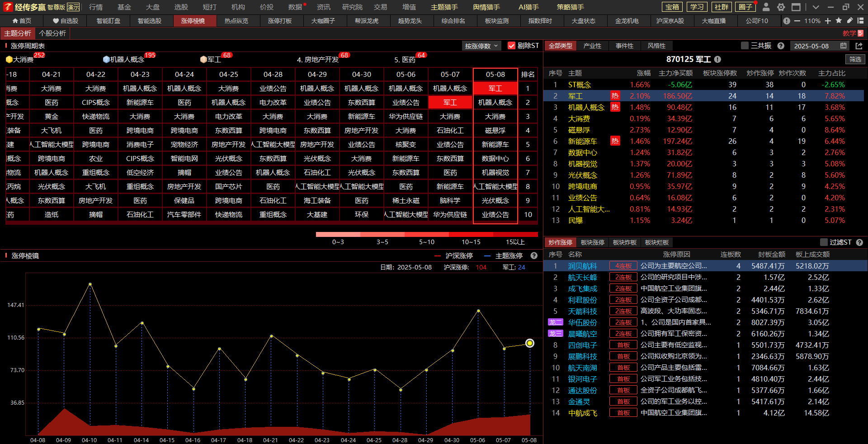Click the 社群 button

point(722,7)
